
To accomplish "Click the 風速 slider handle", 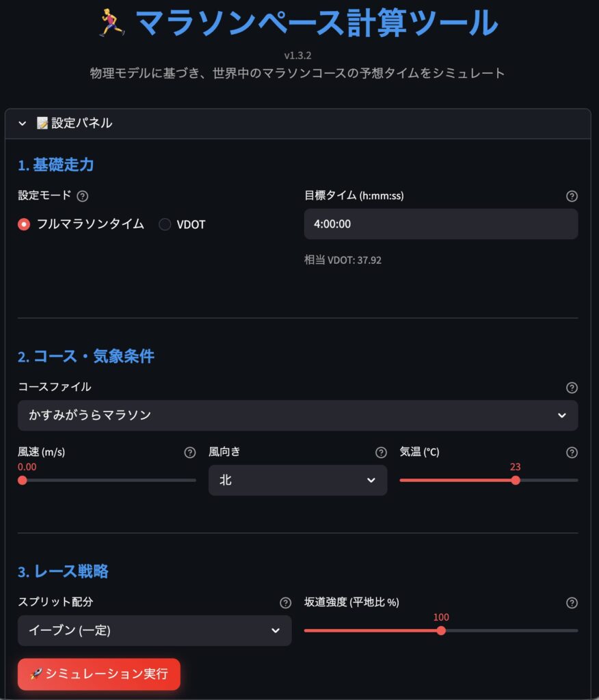I will (23, 480).
